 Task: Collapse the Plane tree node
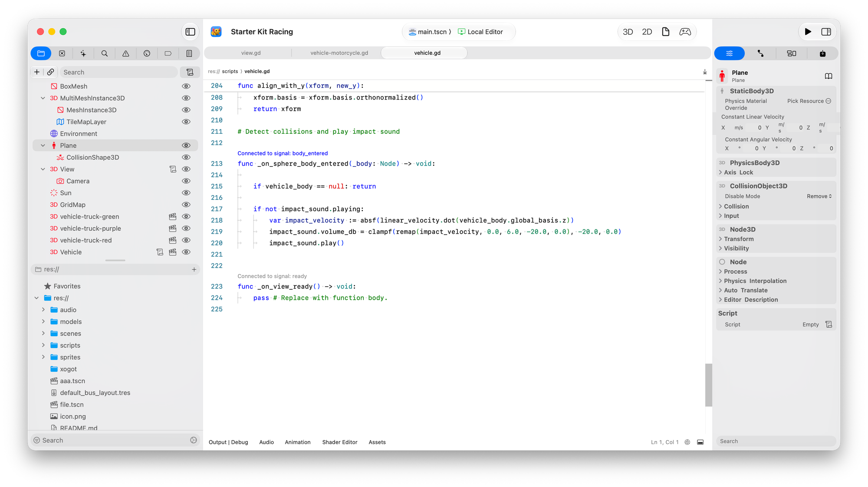click(43, 146)
